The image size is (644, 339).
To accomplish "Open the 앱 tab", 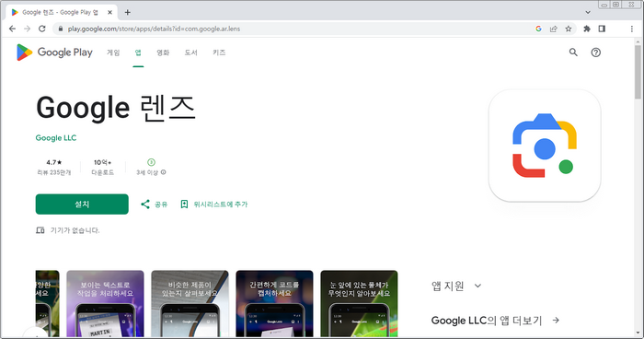I will pyautogui.click(x=138, y=53).
